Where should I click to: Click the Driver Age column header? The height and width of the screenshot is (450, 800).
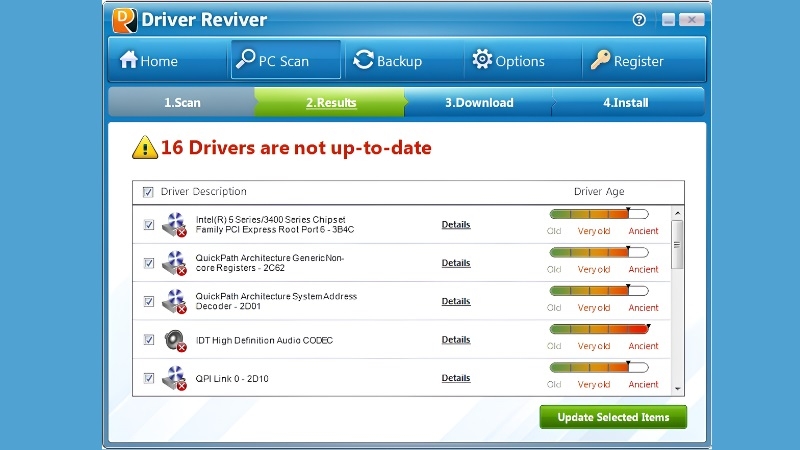(x=599, y=191)
